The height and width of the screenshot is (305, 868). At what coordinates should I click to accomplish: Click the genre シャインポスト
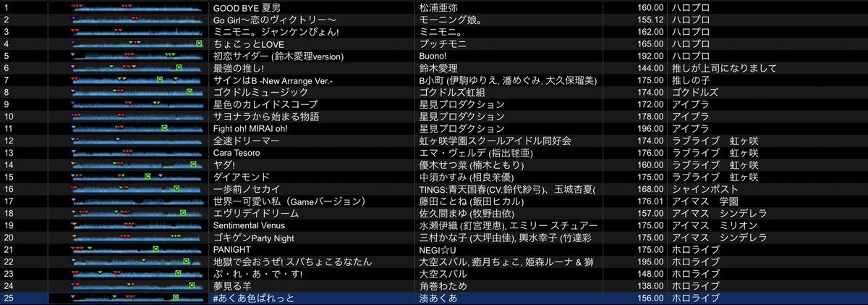click(700, 189)
